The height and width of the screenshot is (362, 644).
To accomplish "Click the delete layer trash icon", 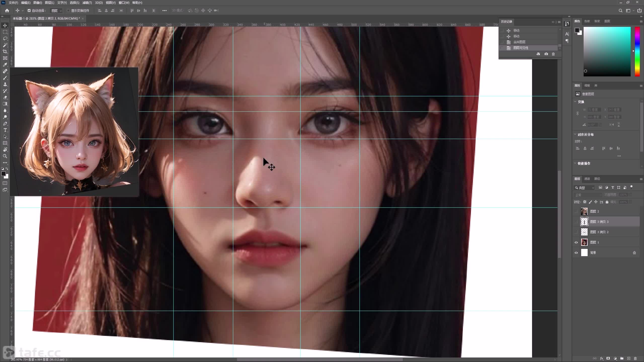I will 635,358.
